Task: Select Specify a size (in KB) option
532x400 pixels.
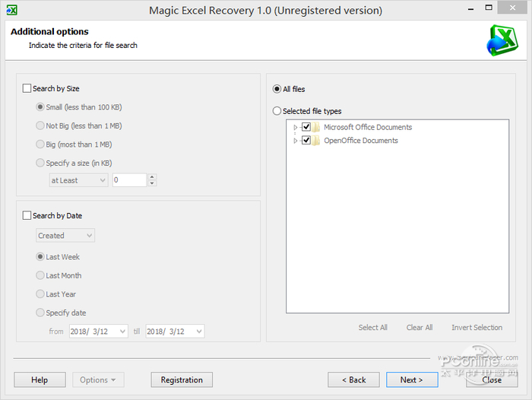Action: (40, 163)
